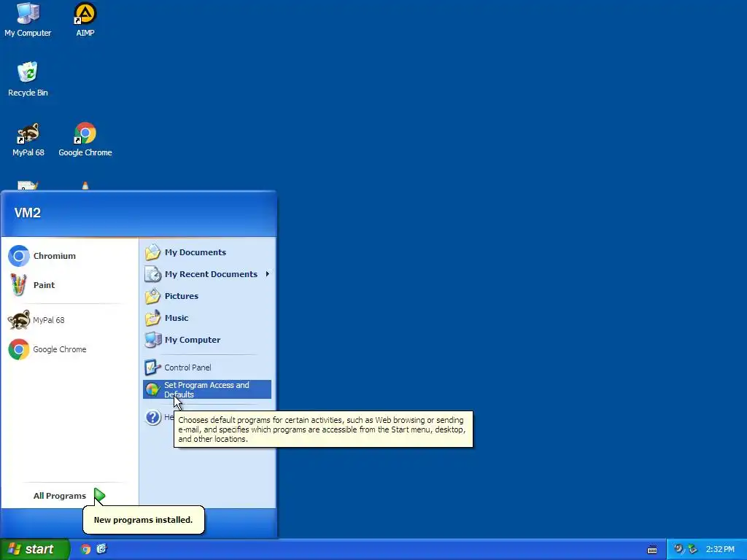Click Control Panel icon in Start menu
This screenshot has width=747, height=560.
(152, 367)
